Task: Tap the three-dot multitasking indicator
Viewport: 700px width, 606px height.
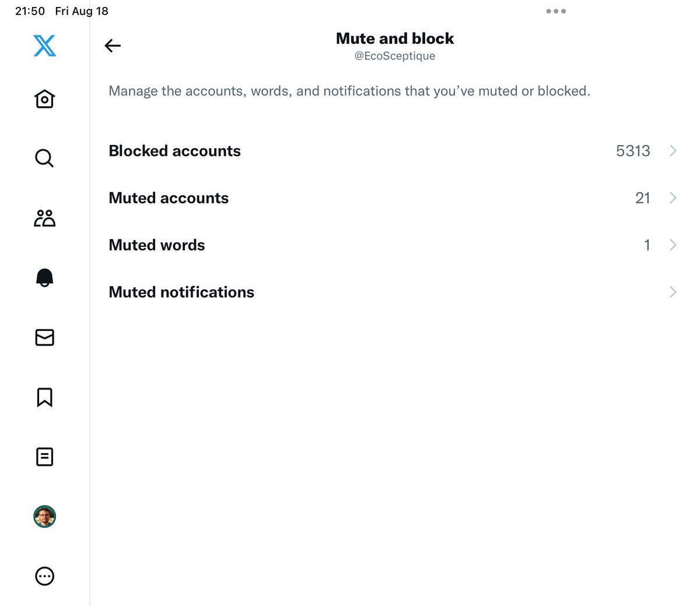Action: click(x=556, y=11)
